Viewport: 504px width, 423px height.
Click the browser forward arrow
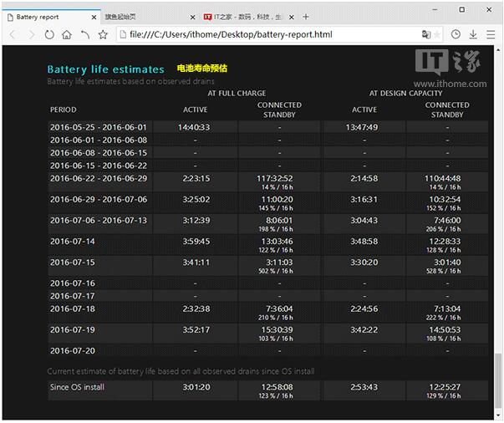(x=32, y=34)
